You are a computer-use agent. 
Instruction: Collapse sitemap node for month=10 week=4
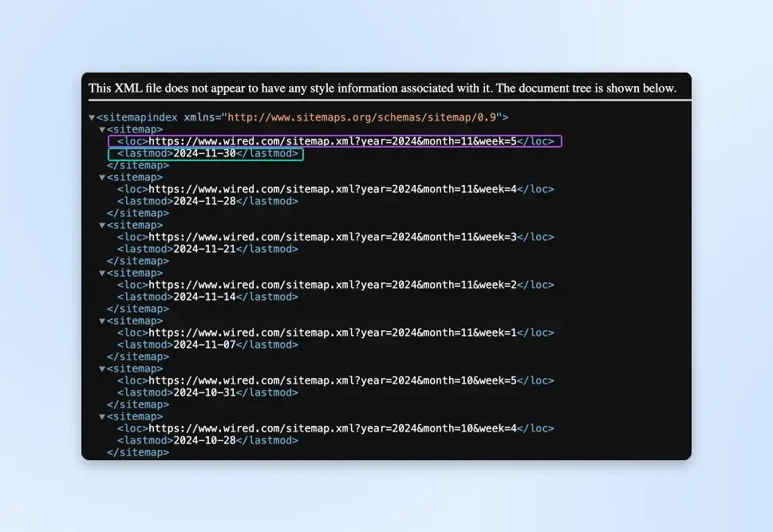pyautogui.click(x=102, y=416)
